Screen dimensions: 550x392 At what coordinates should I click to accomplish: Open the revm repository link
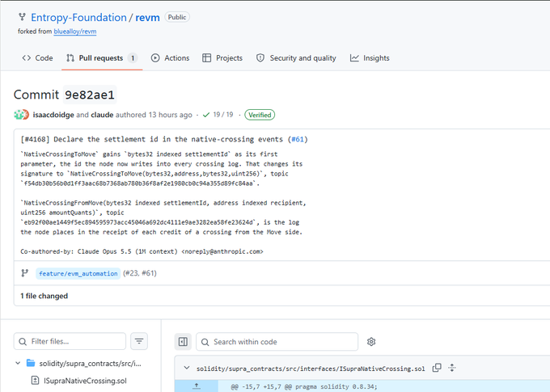pos(147,18)
